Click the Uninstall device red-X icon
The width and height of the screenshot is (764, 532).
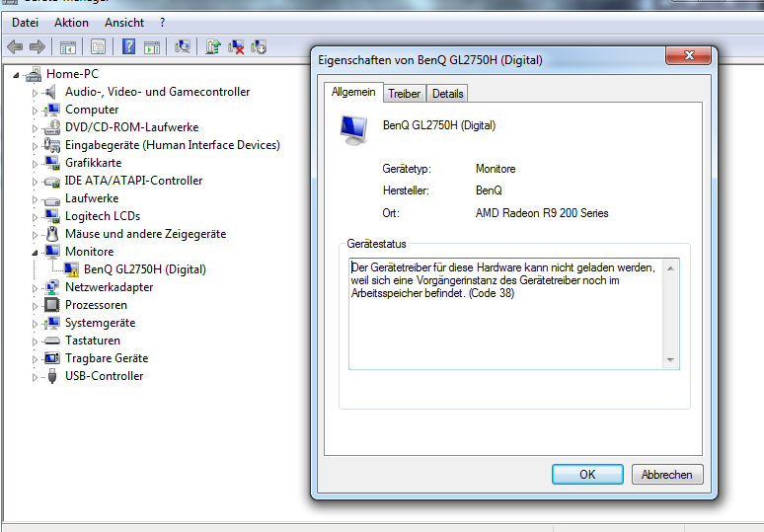[x=236, y=46]
